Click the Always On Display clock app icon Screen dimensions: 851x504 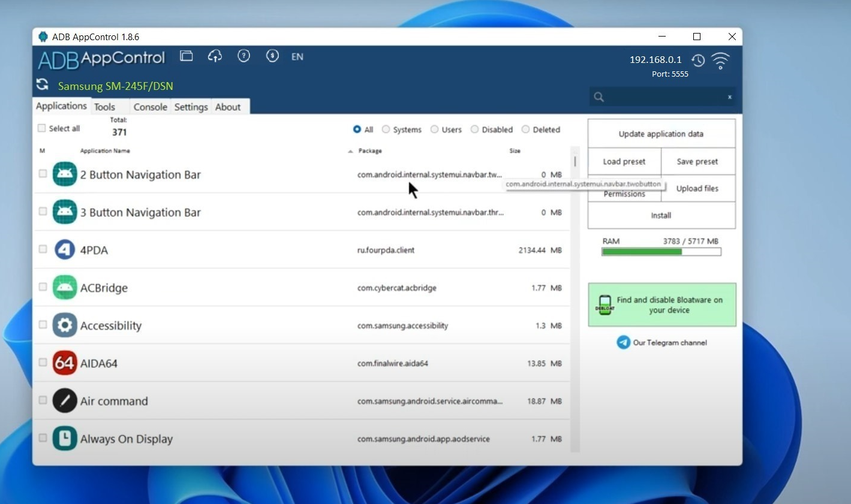click(65, 439)
